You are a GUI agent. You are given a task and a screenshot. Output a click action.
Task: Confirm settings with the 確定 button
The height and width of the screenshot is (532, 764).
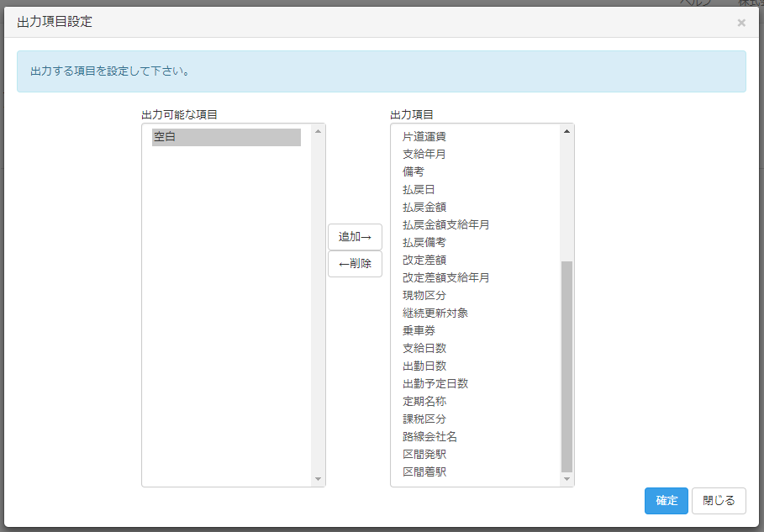(x=667, y=501)
